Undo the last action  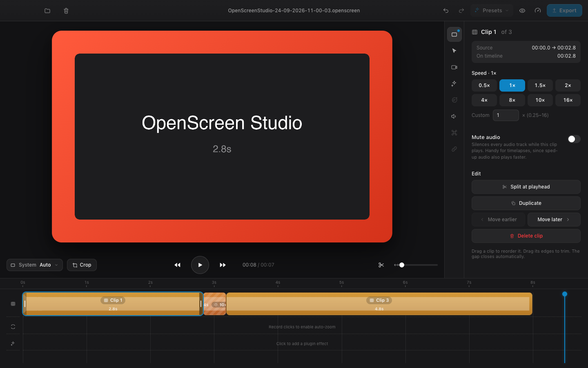coord(446,11)
